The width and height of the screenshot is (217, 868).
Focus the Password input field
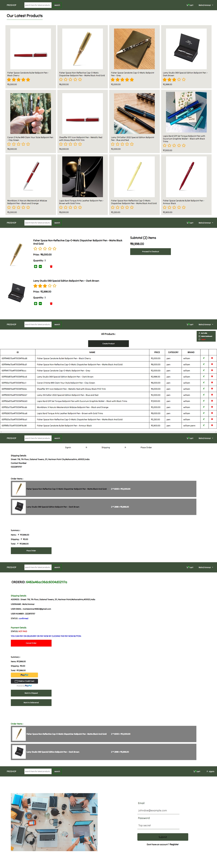tap(158, 825)
